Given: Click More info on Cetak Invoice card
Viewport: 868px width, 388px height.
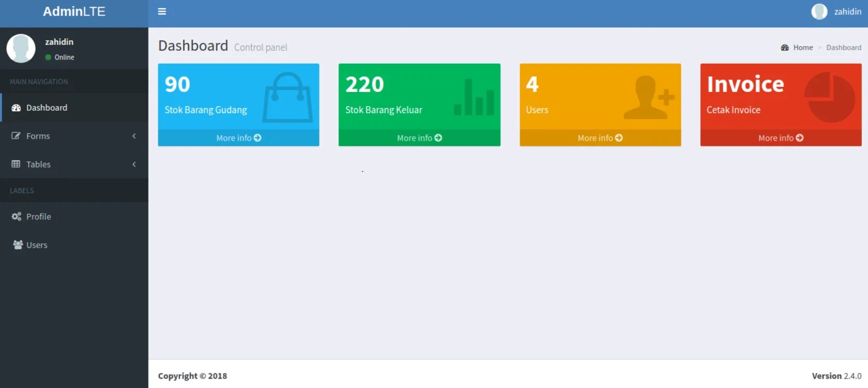Looking at the screenshot, I should coord(781,138).
